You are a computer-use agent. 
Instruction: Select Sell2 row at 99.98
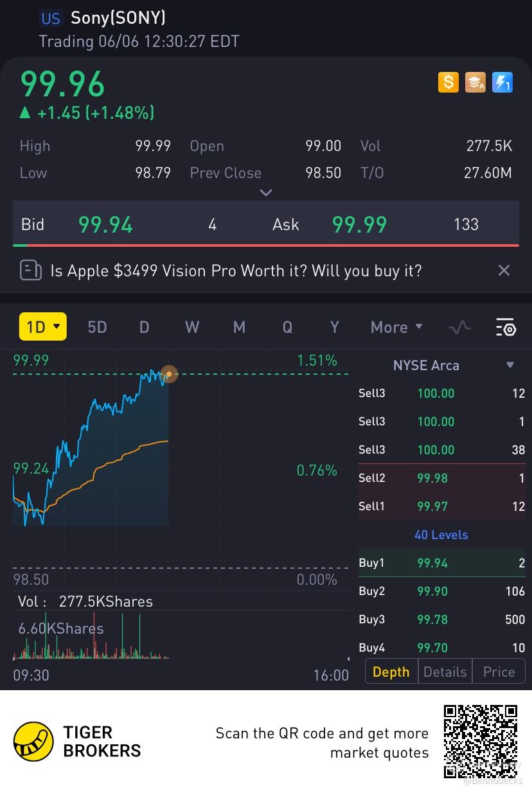441,478
